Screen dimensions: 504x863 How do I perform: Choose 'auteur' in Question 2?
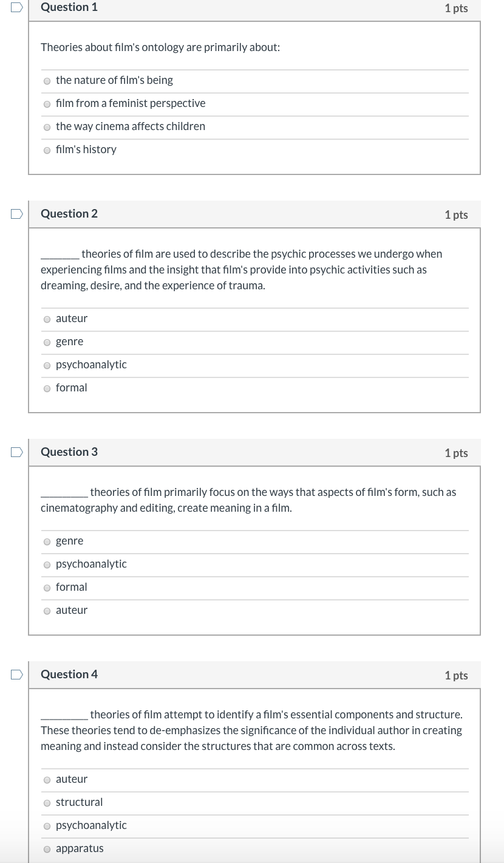click(47, 319)
